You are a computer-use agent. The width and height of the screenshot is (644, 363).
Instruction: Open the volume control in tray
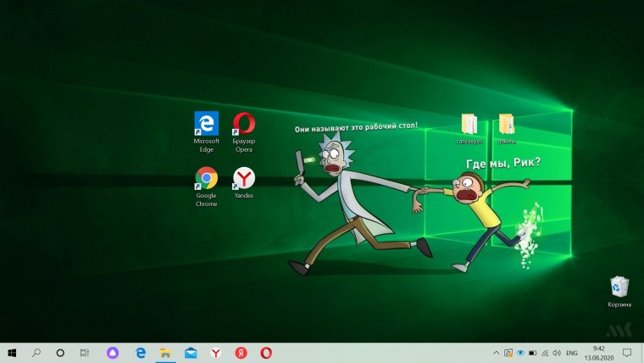click(x=557, y=352)
